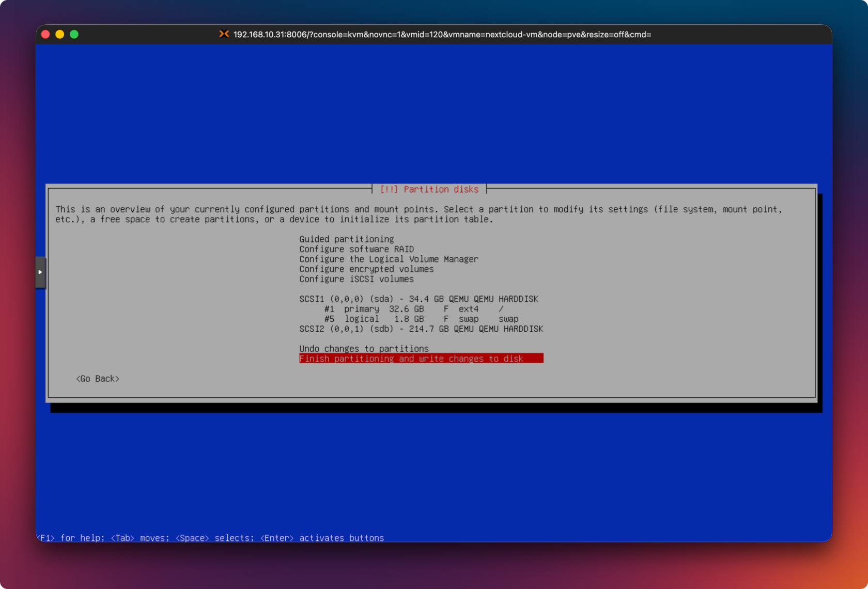Select partition #5 logical swap

pyautogui.click(x=421, y=319)
